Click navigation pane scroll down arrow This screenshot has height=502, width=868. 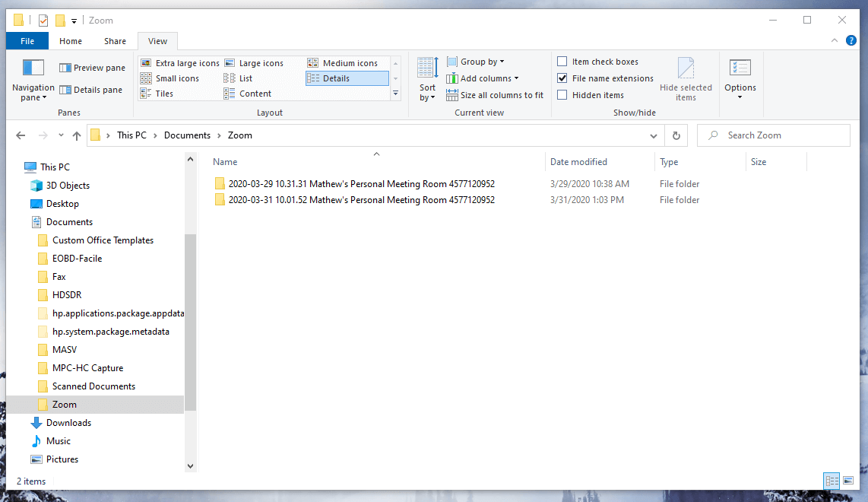tap(191, 466)
